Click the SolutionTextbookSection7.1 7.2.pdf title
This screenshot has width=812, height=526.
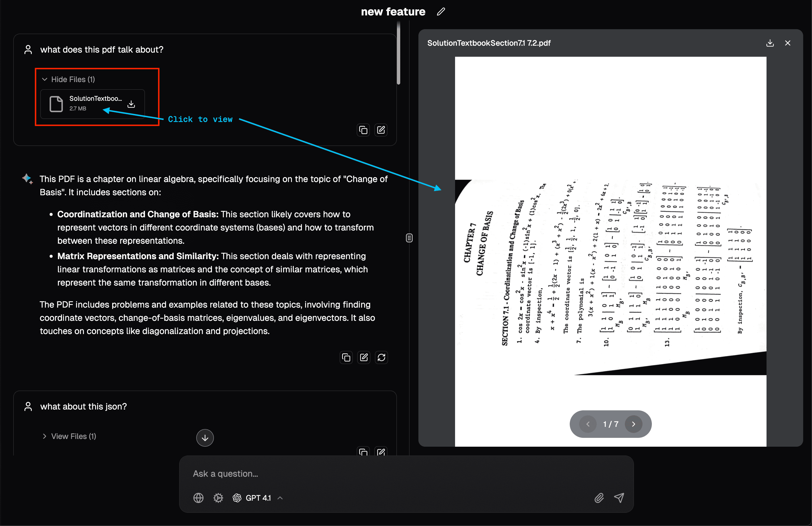coord(489,43)
